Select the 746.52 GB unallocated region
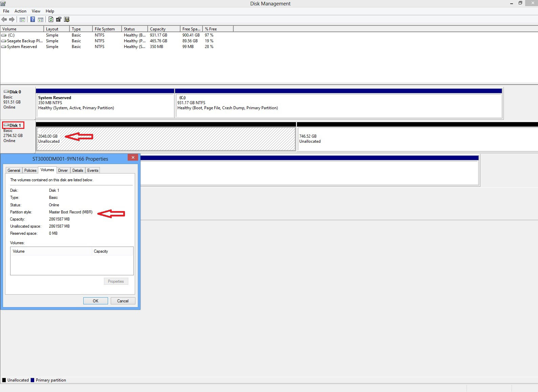Screen dimensions: 538x392 pos(417,137)
